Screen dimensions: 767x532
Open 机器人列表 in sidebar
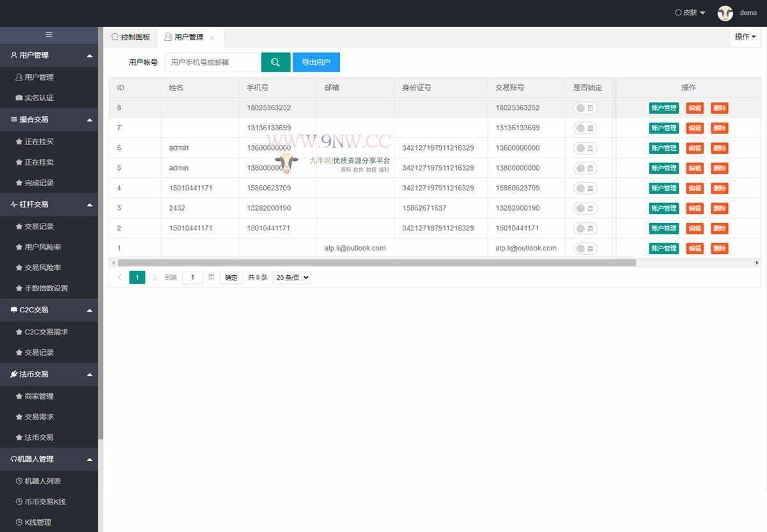[x=42, y=481]
